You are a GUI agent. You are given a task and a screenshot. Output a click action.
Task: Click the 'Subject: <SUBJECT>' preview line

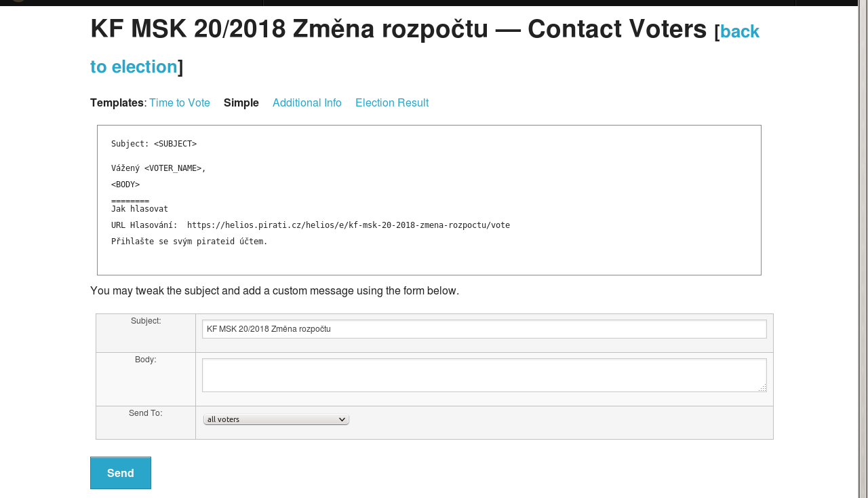154,144
